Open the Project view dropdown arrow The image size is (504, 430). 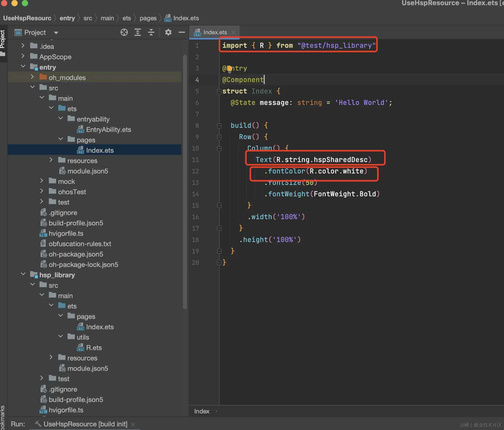[56, 33]
